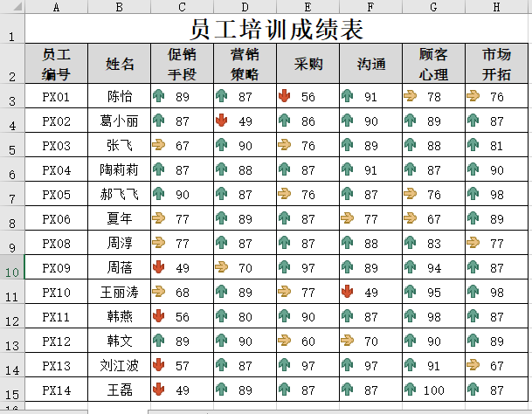Click yellow arrow in 韩文's 沟通 cell
The image size is (532, 414).
coord(347,340)
